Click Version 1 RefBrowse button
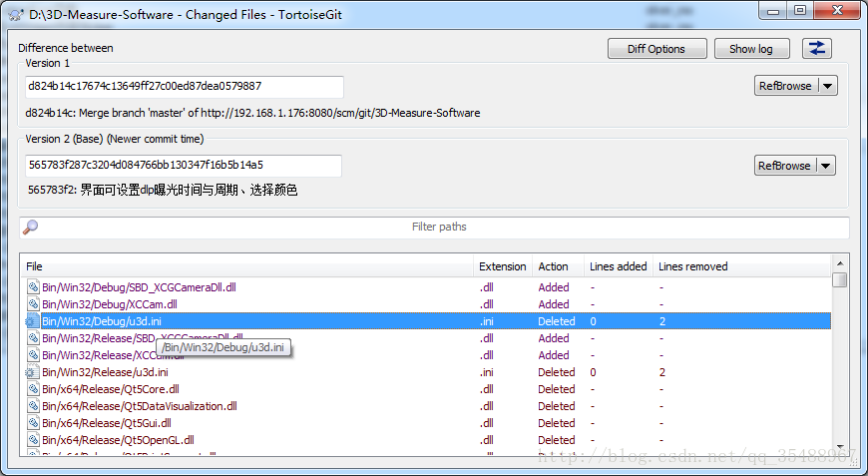 click(x=785, y=86)
